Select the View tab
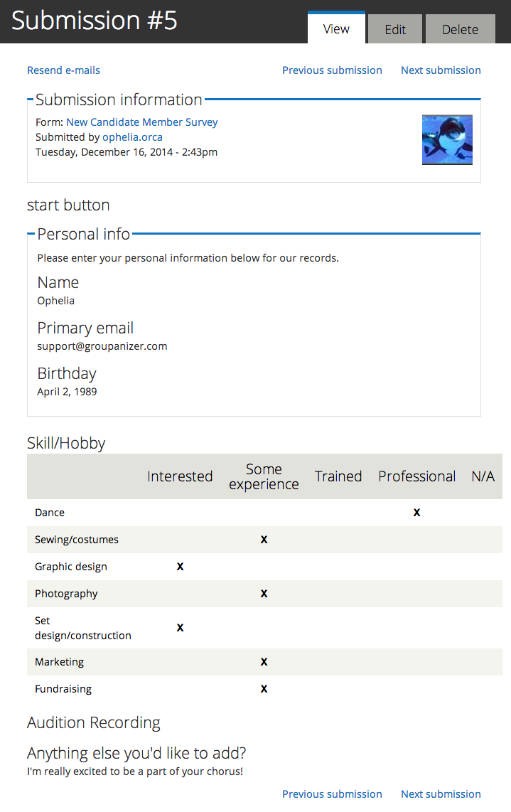 337,28
